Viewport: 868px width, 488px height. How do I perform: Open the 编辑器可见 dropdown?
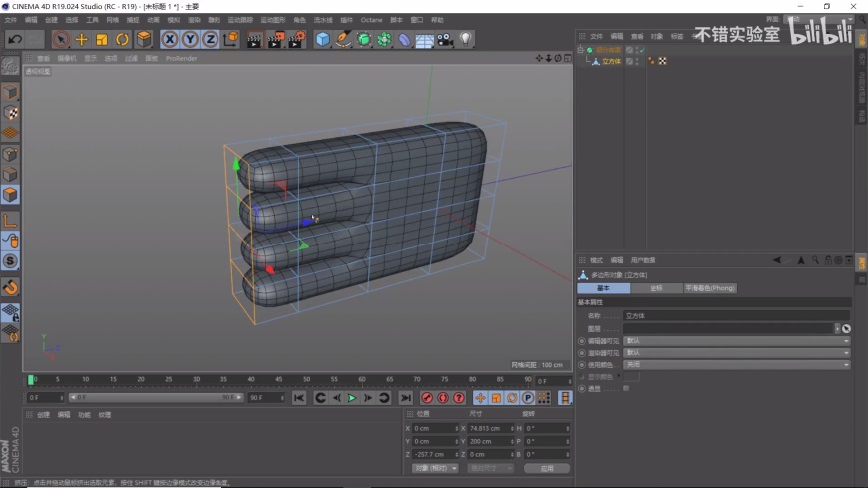[736, 340]
